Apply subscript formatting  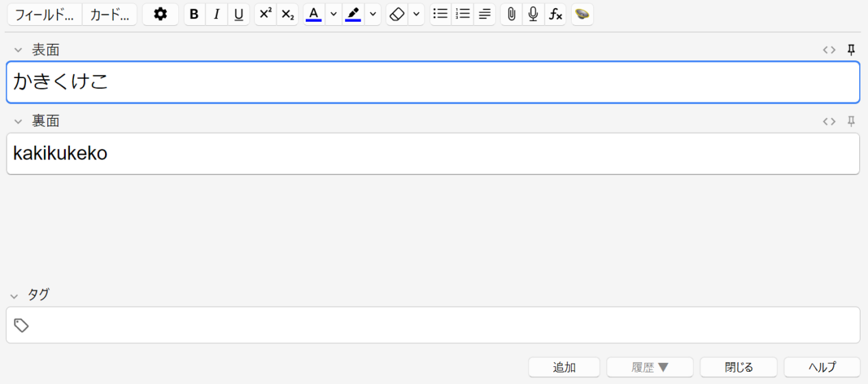[x=288, y=14]
